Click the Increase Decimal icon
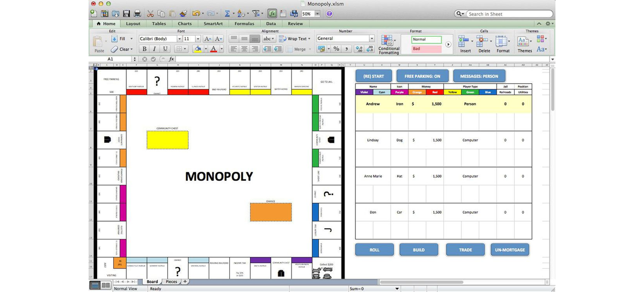Screen dimensions: 644x292 [360, 49]
